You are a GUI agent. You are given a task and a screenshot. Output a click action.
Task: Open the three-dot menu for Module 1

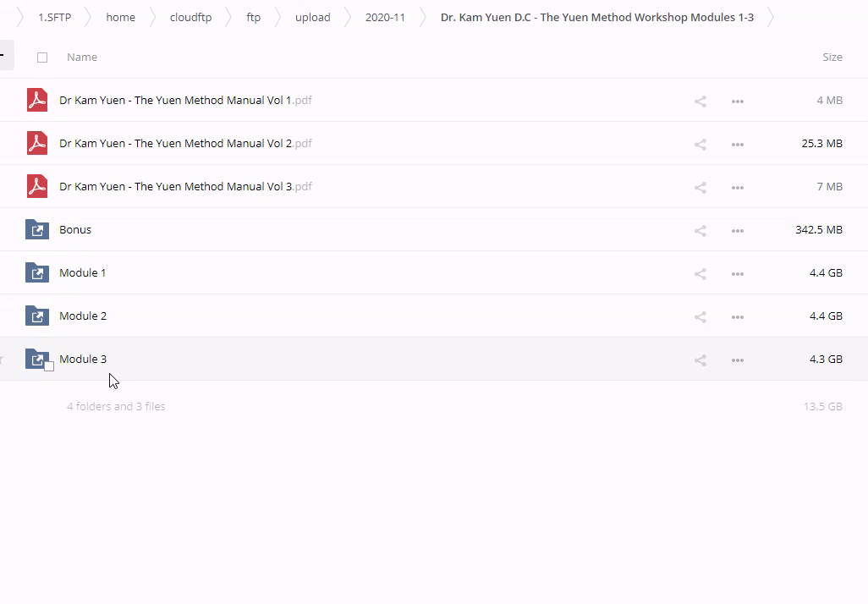point(738,273)
